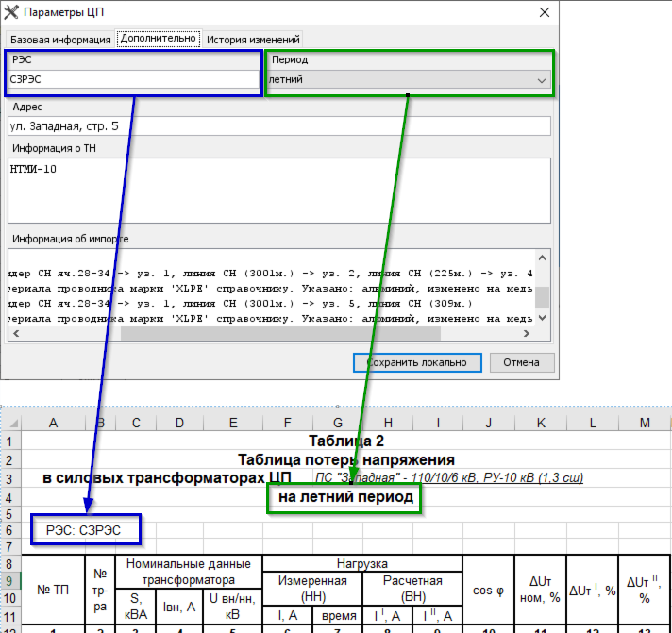Click the vertical scrollbar thumb in import info
The width and height of the screenshot is (672, 633).
coord(542,297)
